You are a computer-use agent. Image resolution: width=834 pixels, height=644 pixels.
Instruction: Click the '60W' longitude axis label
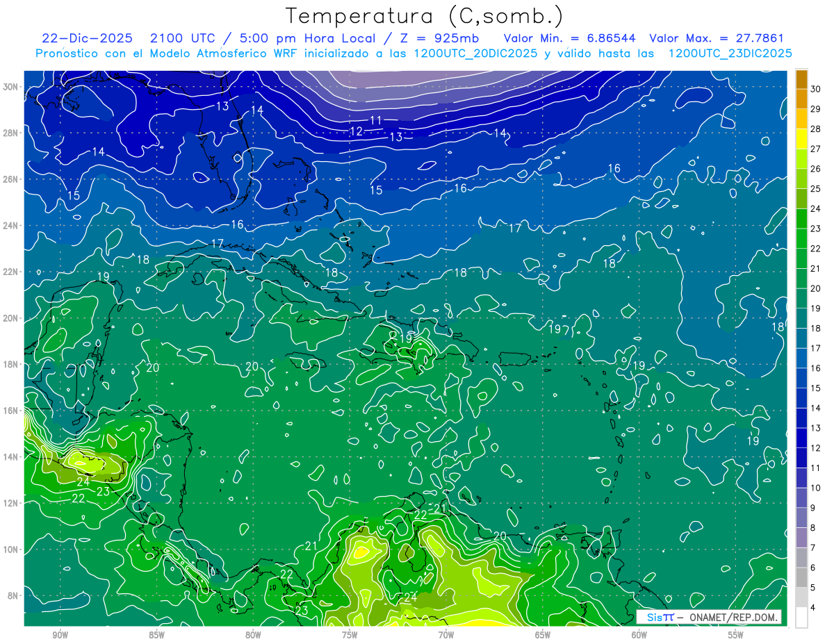[x=639, y=635]
